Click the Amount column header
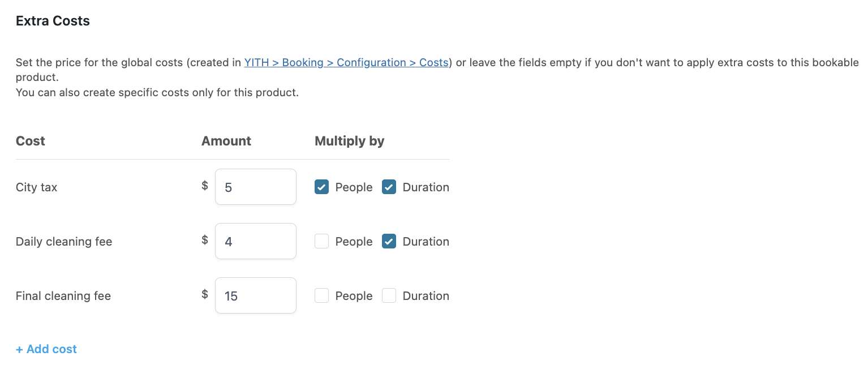868x369 pixels. tap(226, 141)
